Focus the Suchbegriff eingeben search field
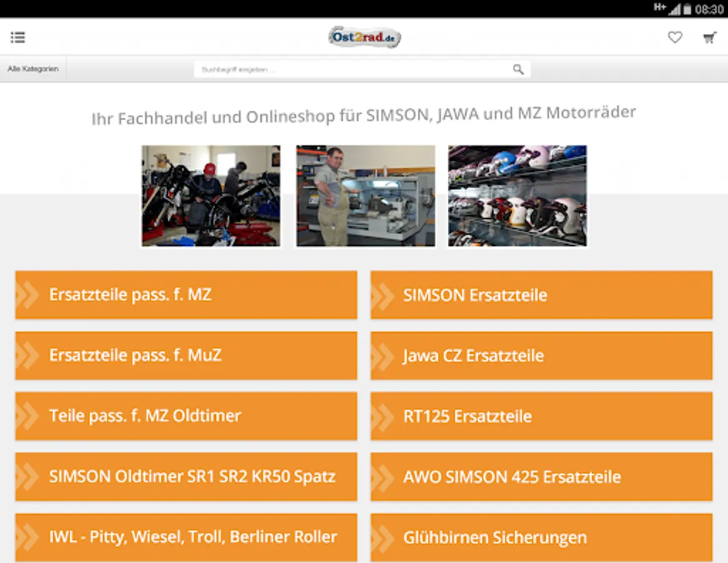This screenshot has height=563, width=728. point(362,69)
